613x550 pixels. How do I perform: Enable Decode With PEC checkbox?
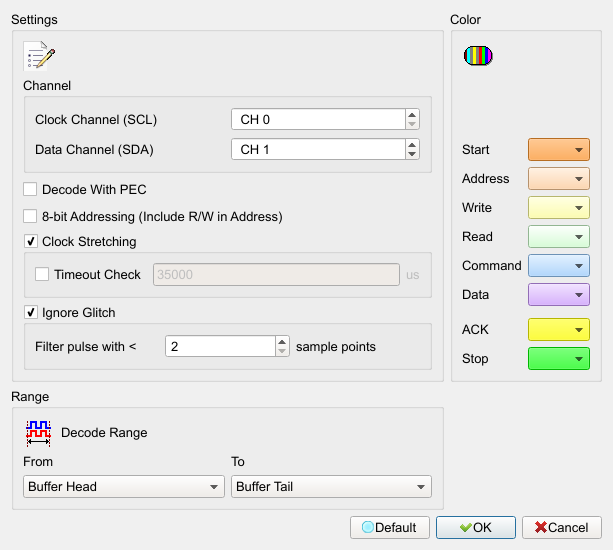30,189
